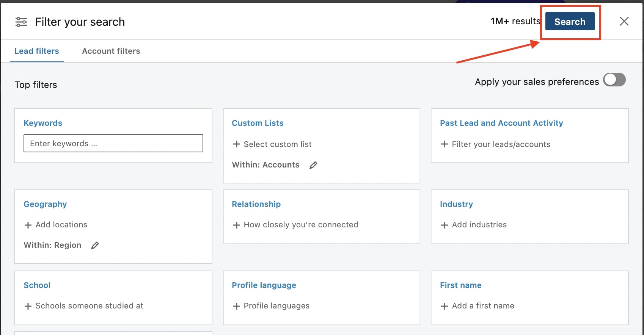Click the plus icon beside Schools someone studied at
This screenshot has width=644, height=335.
point(28,306)
